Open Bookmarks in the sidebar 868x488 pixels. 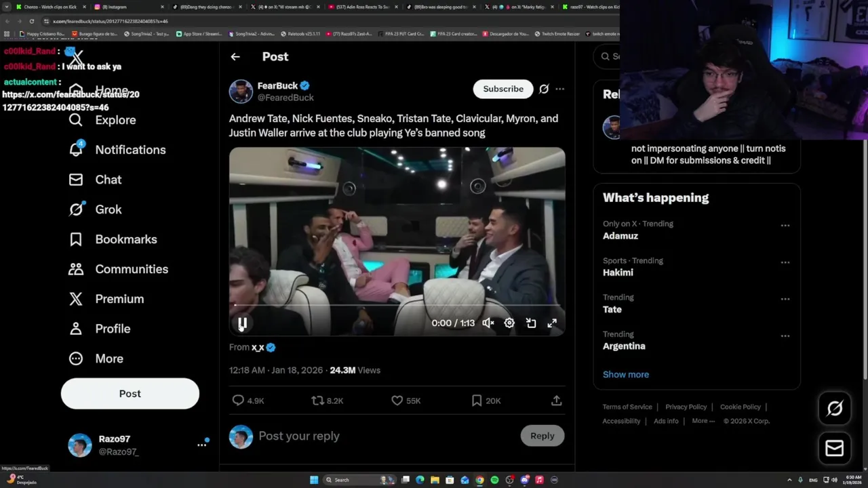pos(113,239)
